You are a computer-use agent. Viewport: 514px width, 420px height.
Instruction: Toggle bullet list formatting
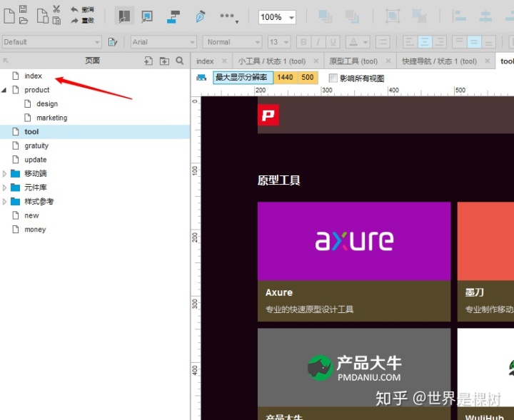(x=383, y=42)
